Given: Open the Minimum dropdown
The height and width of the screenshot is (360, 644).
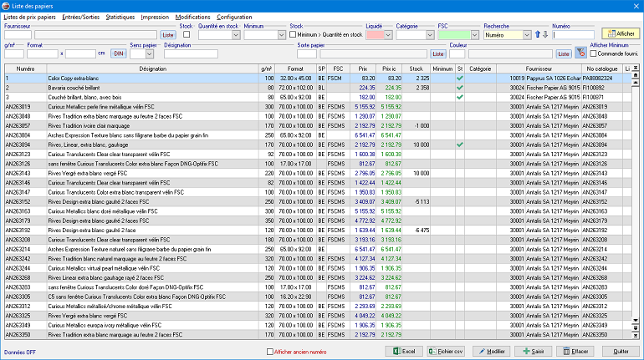Looking at the screenshot, I should coord(281,35).
